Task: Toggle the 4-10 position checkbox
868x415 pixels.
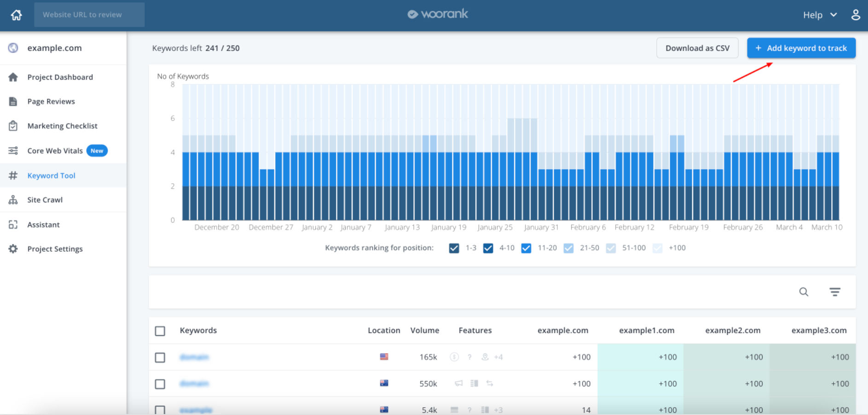Action: click(x=488, y=248)
